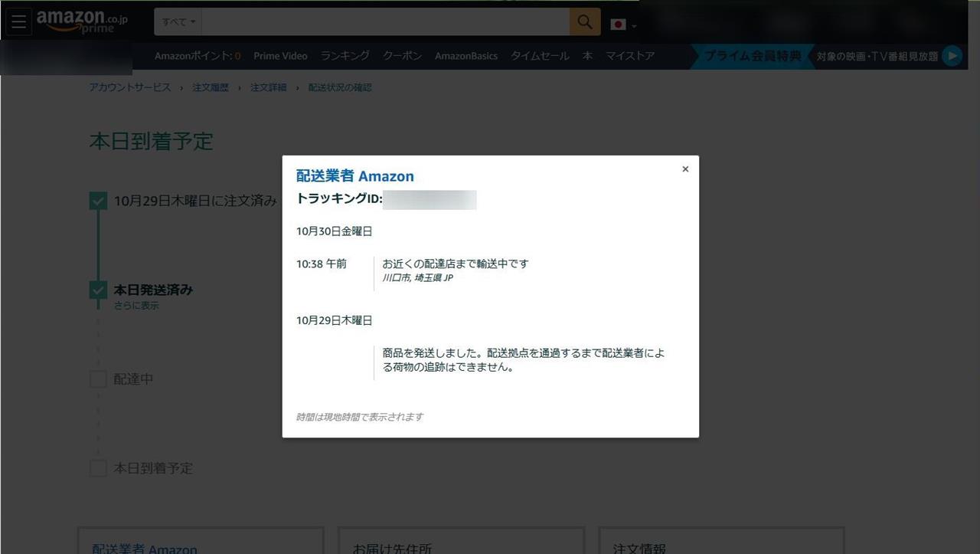Click お近くの配達店まで輸送中です status text
980x554 pixels.
pos(456,264)
